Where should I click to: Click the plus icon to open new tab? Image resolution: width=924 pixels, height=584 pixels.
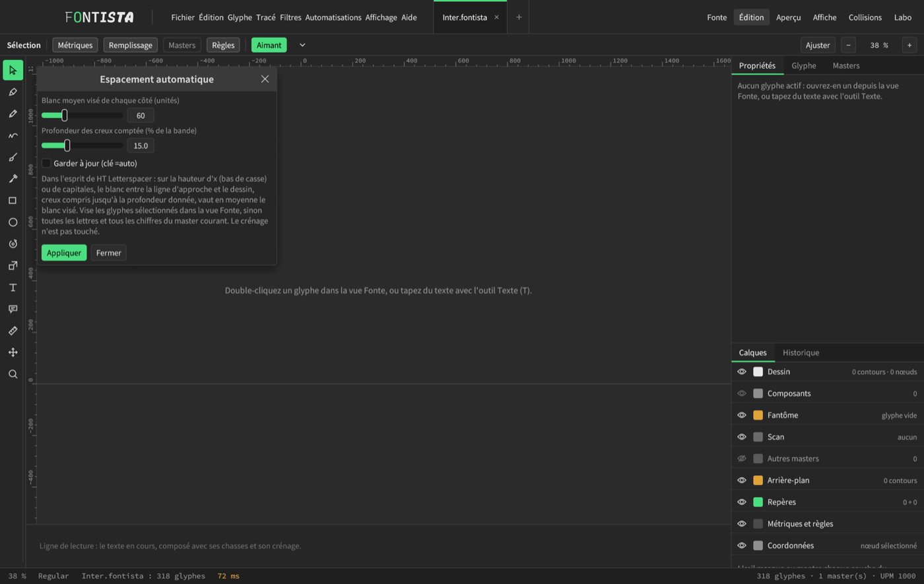coord(519,17)
